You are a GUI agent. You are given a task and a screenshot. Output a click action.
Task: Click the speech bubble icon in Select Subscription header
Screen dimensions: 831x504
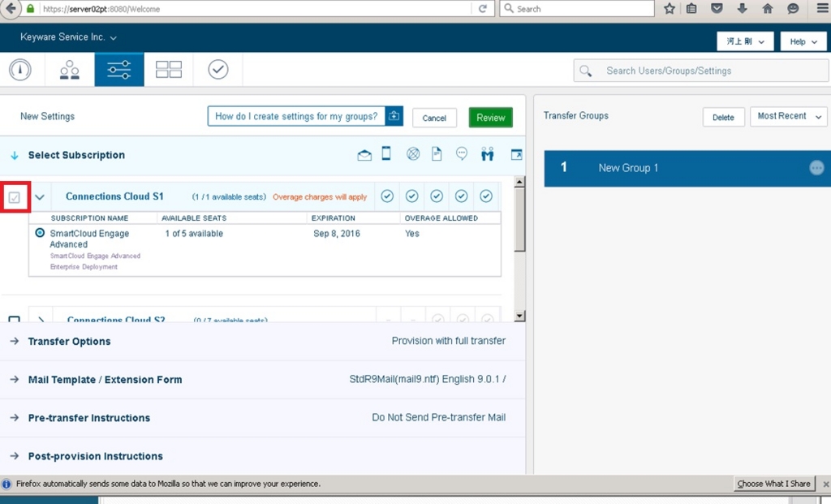pos(462,153)
